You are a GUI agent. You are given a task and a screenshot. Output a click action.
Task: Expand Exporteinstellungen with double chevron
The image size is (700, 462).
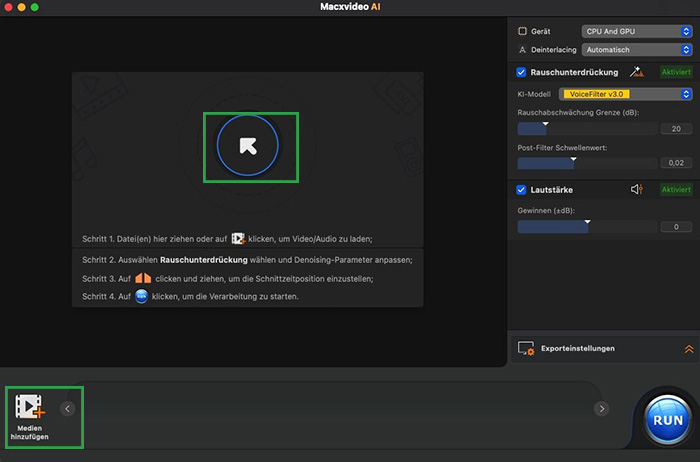[x=689, y=349]
